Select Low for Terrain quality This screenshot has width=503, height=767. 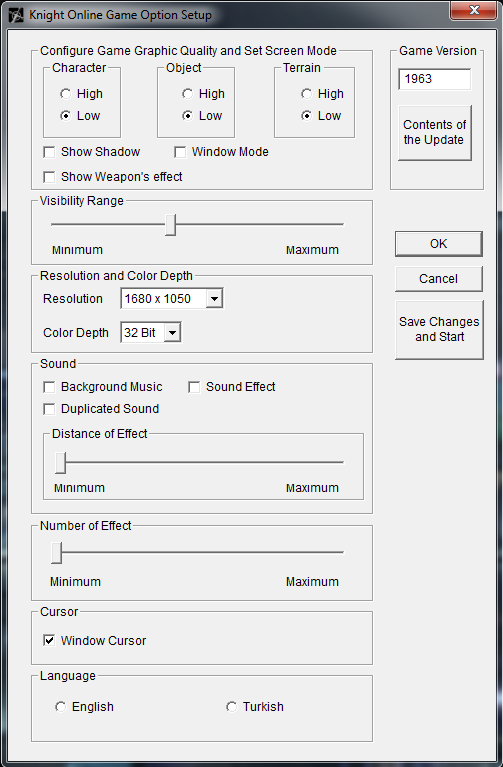(x=306, y=116)
